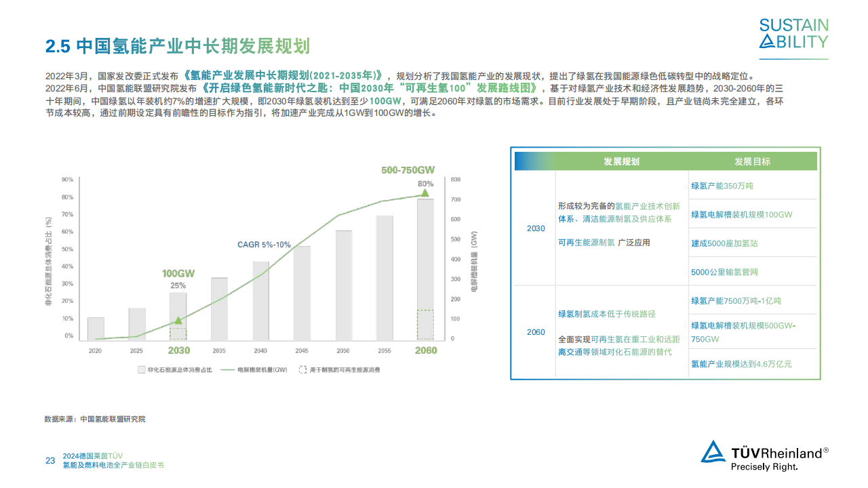Click the left axis title 非化石能源总体消费占比 (%)
The image size is (868, 488).
click(x=48, y=262)
